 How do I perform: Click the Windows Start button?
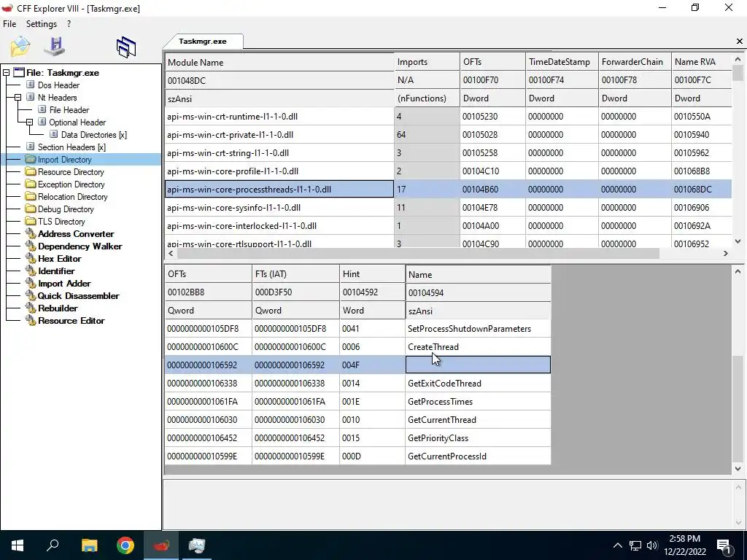pos(18,545)
